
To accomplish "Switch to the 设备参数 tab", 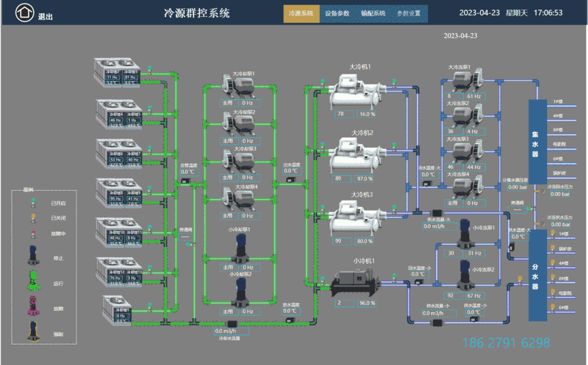I will (337, 13).
